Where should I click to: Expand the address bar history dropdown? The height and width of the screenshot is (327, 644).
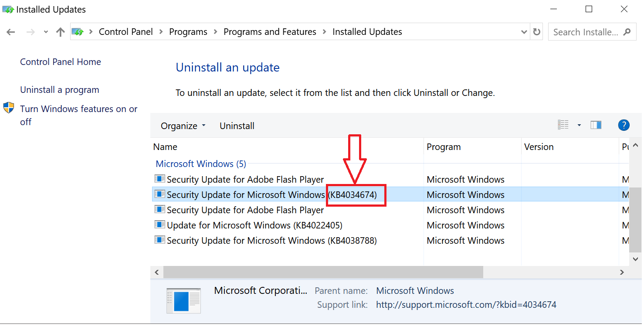tap(524, 32)
